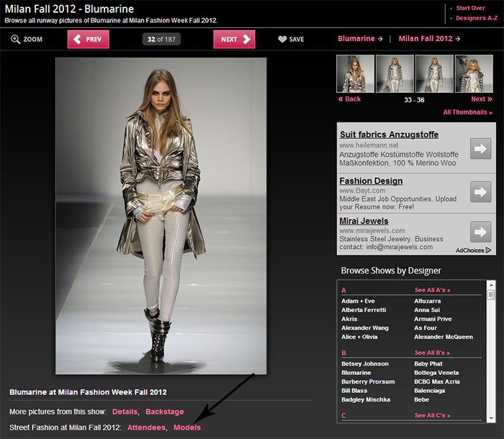Show All Thumbnails for this show
This screenshot has height=439, width=504.
(x=467, y=112)
